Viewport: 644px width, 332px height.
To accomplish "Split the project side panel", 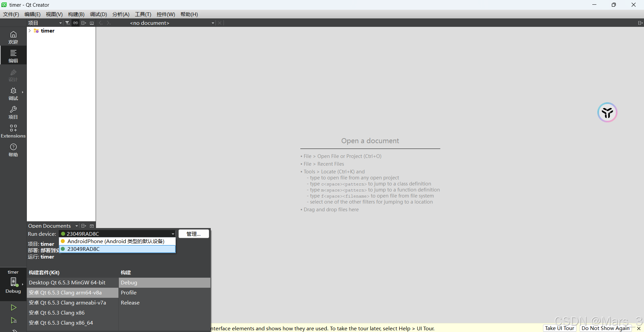I will [84, 23].
